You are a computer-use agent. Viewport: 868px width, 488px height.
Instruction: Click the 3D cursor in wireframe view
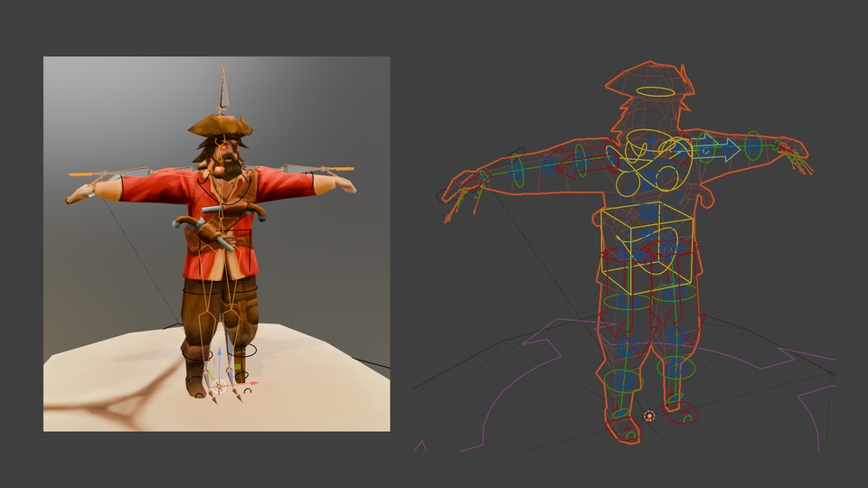pyautogui.click(x=648, y=416)
